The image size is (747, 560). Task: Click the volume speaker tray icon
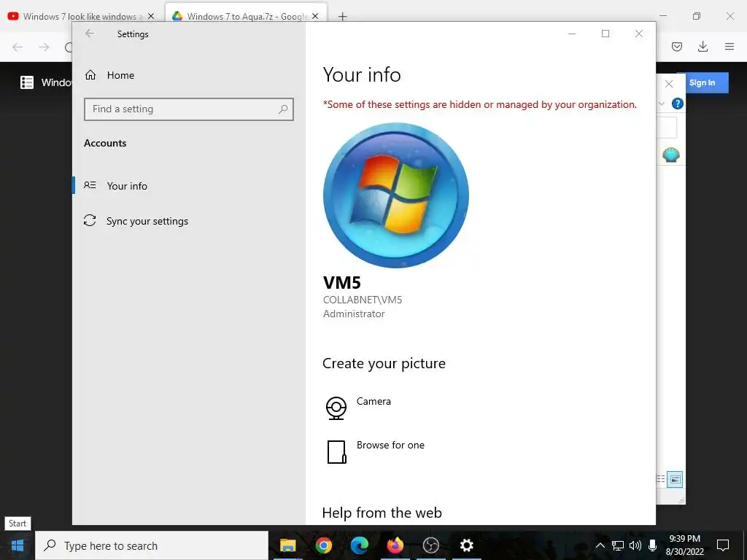point(635,545)
